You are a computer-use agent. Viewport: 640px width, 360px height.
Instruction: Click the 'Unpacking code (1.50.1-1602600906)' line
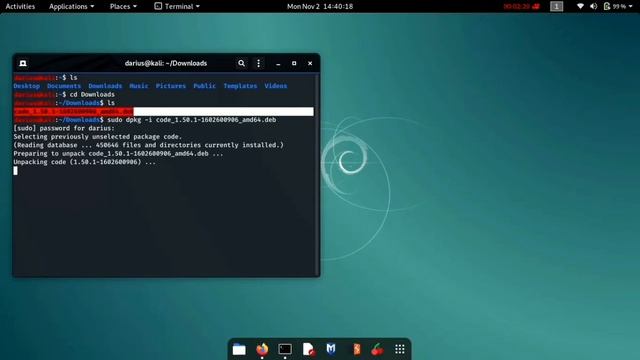tap(84, 162)
